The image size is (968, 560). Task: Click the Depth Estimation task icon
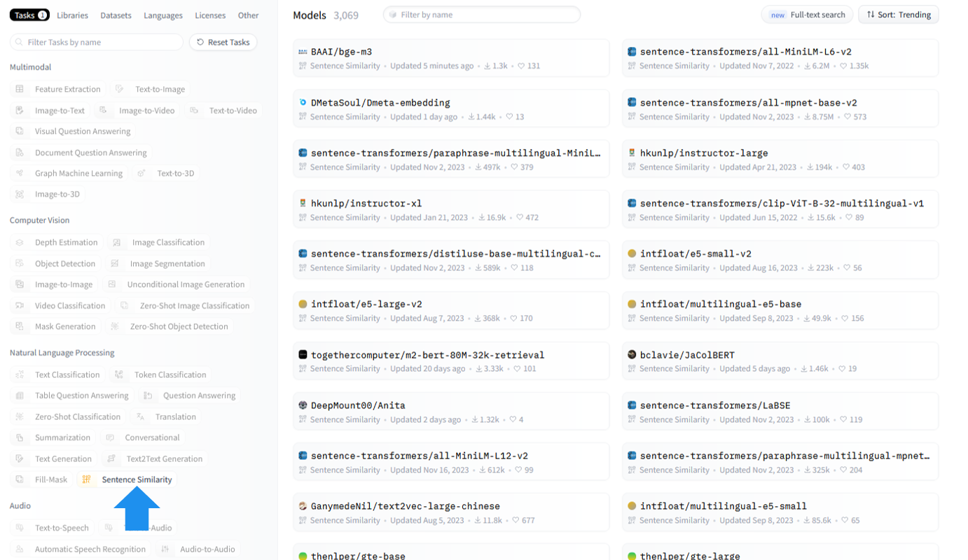click(x=20, y=242)
